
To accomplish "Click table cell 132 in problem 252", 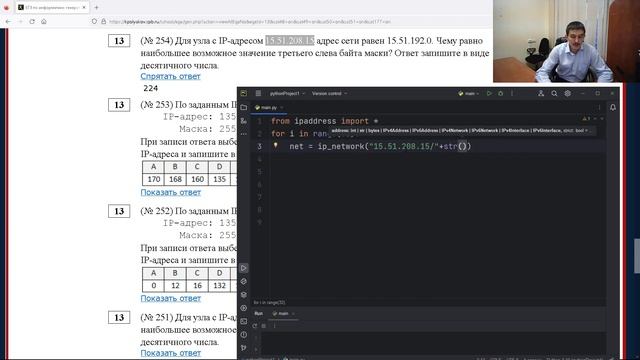I will (x=219, y=285).
